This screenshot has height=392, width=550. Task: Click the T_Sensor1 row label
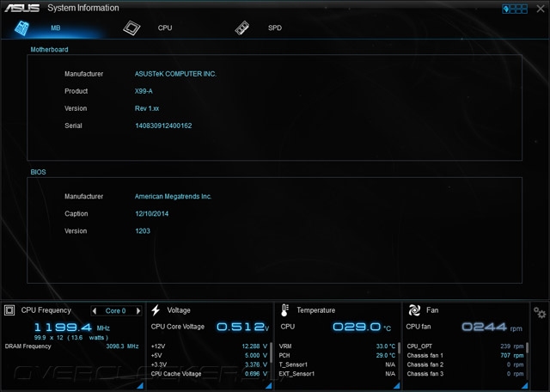pyautogui.click(x=293, y=364)
